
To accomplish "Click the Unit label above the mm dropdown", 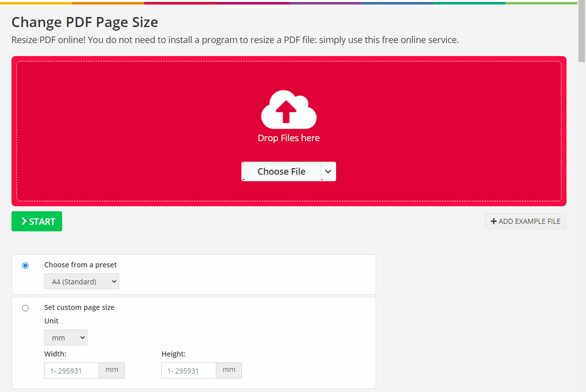I will pos(51,320).
